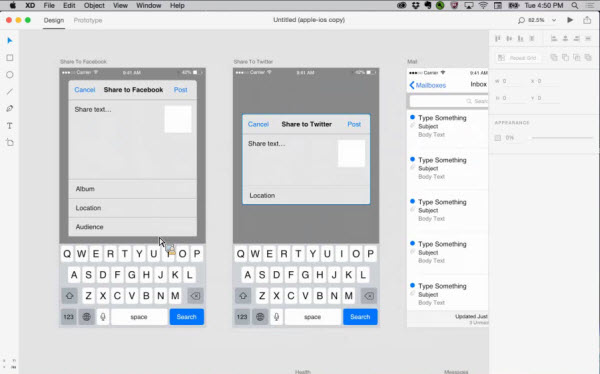The width and height of the screenshot is (600, 374).
Task: Select the Line tool
Action: click(x=10, y=91)
